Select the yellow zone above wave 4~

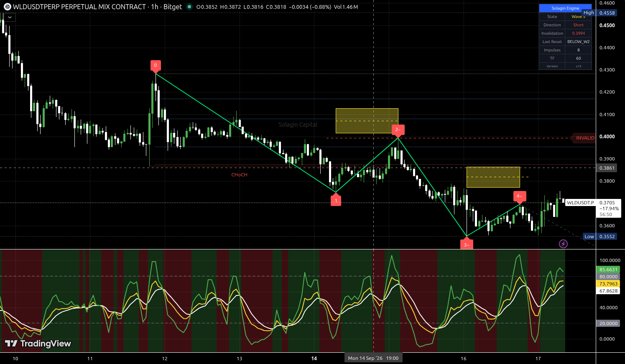493,177
